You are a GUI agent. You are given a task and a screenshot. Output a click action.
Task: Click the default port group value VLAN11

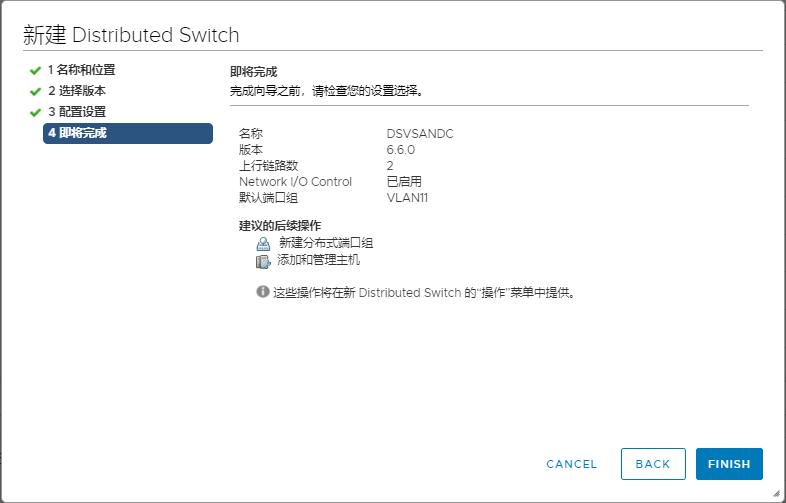pyautogui.click(x=407, y=198)
